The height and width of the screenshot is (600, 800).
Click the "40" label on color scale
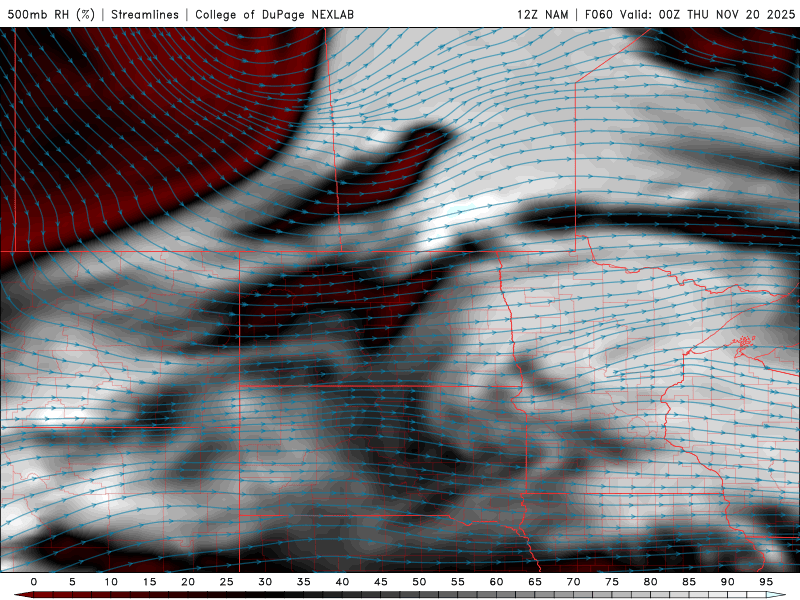342,582
